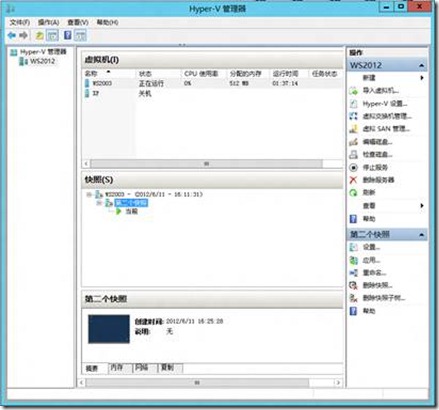439x410 pixels.
Task: Collapse the 第二个快照 tree node
Action: point(99,203)
